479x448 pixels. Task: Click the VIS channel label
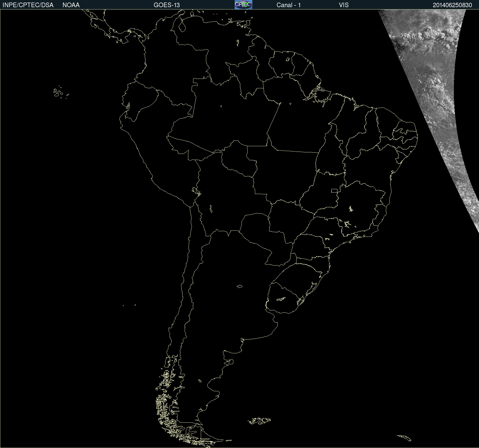(x=344, y=5)
